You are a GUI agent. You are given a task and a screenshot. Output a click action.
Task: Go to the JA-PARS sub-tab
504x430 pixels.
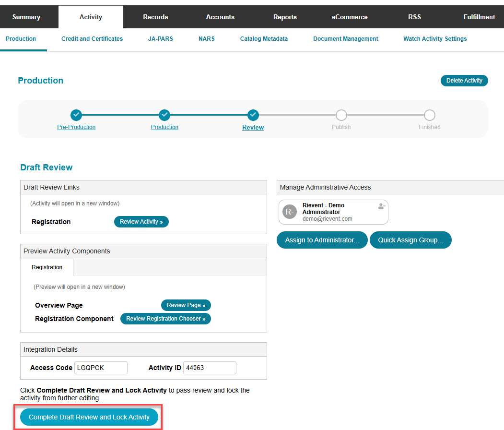(160, 38)
